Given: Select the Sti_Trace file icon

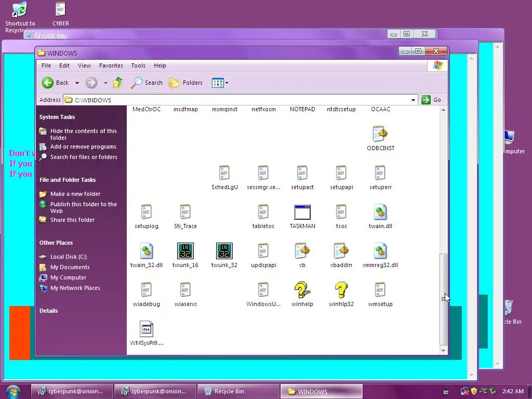Looking at the screenshot, I should coord(185,212).
